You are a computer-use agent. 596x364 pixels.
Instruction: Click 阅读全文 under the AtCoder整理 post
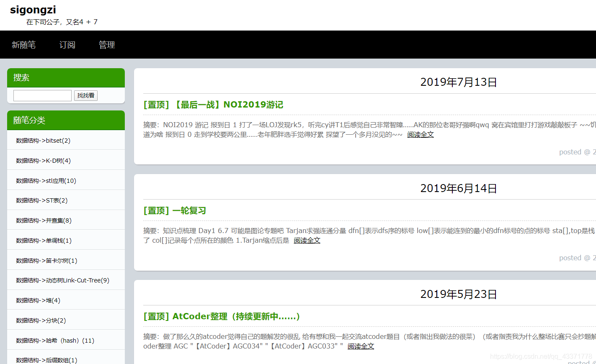[361, 346]
